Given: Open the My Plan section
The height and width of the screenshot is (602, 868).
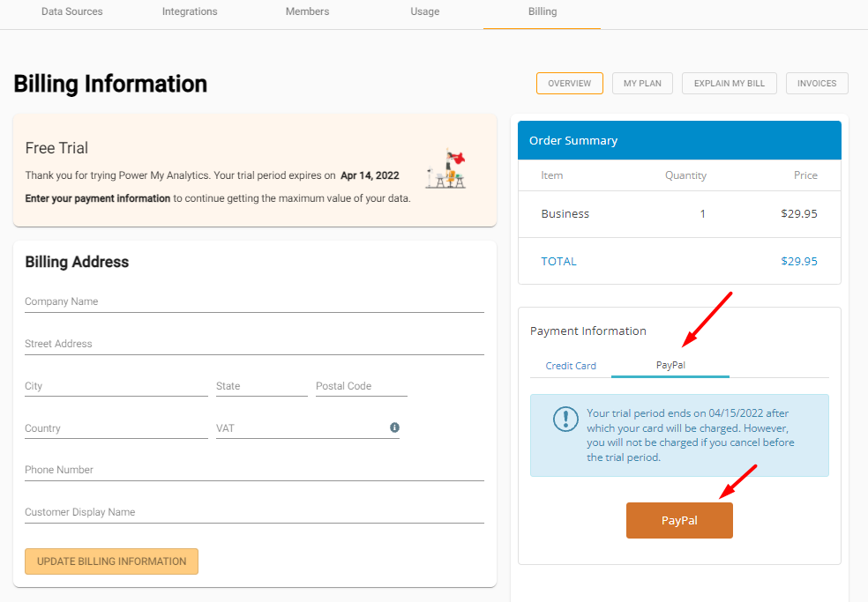Looking at the screenshot, I should click(642, 84).
